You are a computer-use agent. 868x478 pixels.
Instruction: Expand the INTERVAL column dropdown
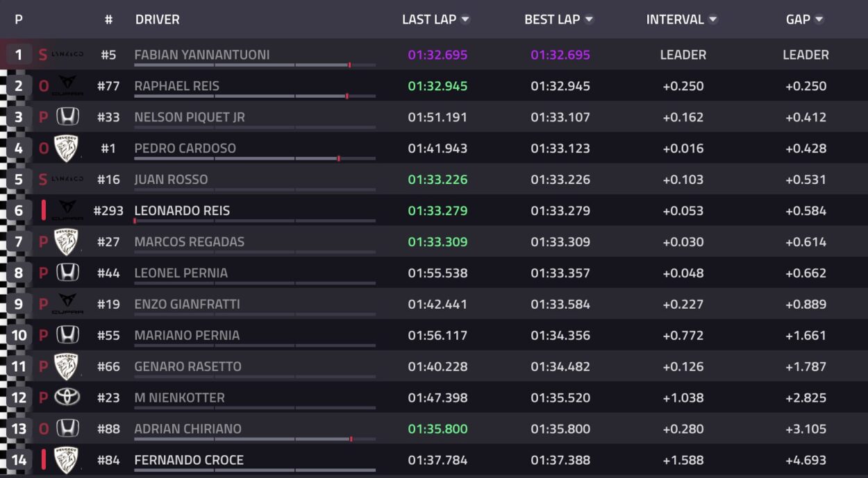tap(712, 19)
